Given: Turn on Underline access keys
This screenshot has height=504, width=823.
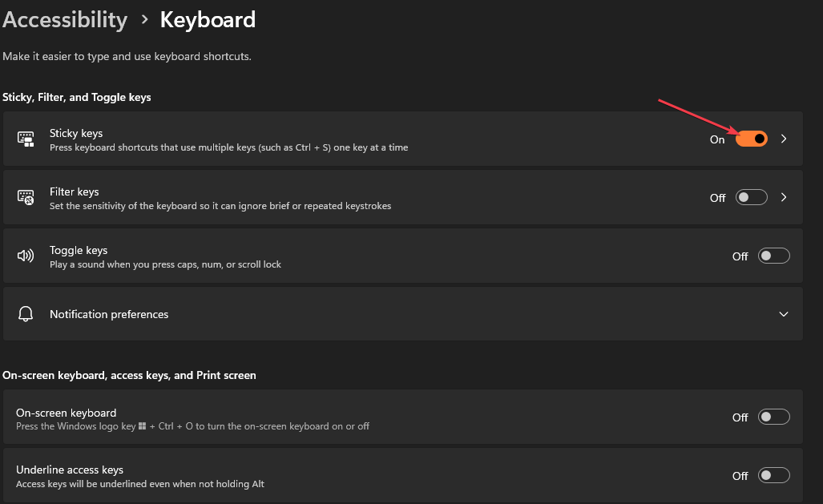Looking at the screenshot, I should point(774,475).
